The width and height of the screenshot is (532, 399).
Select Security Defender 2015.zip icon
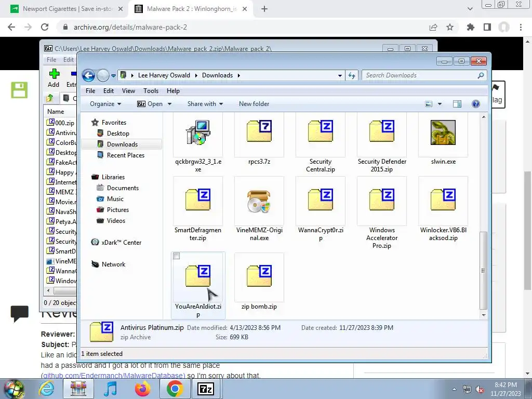point(382,131)
